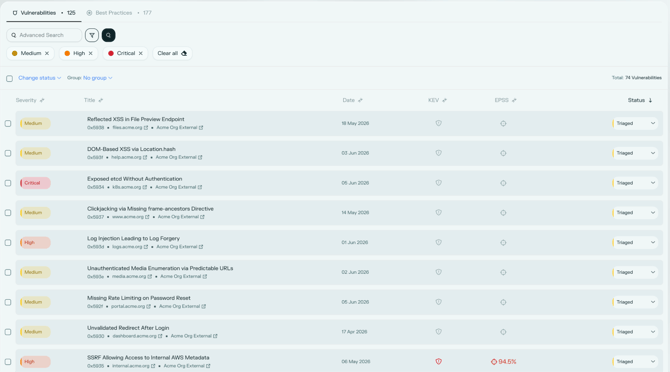Remove the Critical severity filter chip
The image size is (670, 372).
pos(141,53)
